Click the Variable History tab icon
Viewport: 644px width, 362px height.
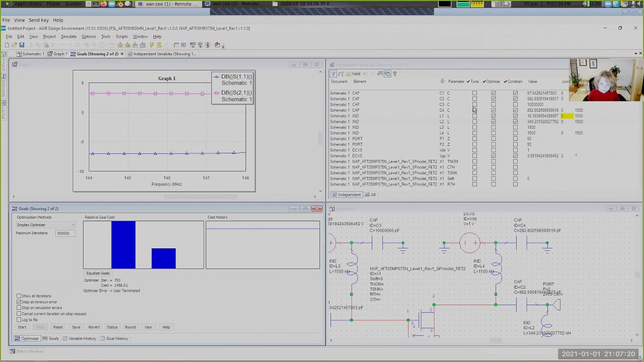(x=65, y=338)
